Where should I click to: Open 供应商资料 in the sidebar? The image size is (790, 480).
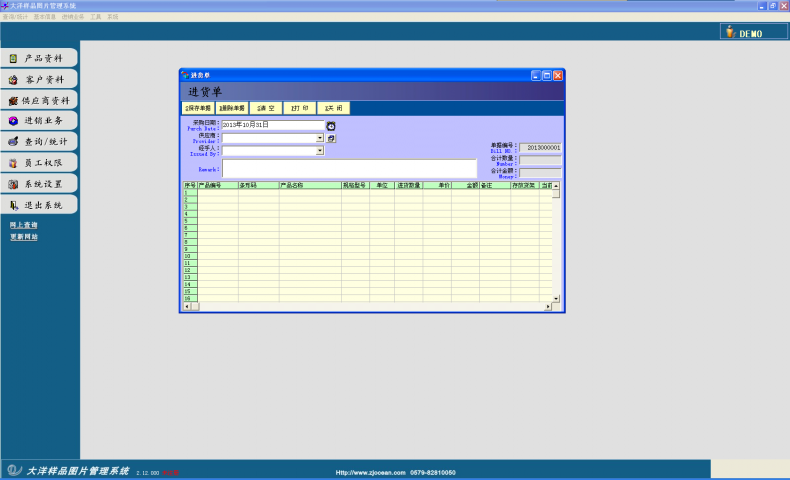[38, 100]
